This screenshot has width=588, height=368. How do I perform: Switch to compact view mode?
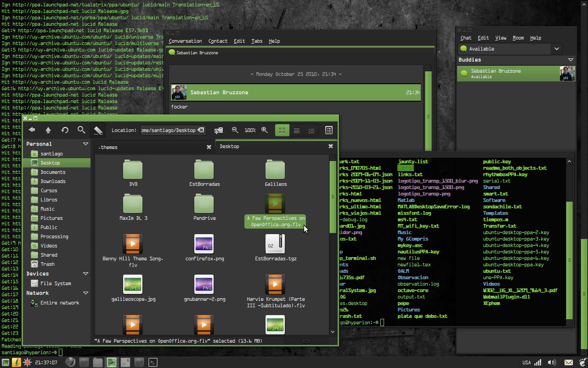(x=311, y=130)
